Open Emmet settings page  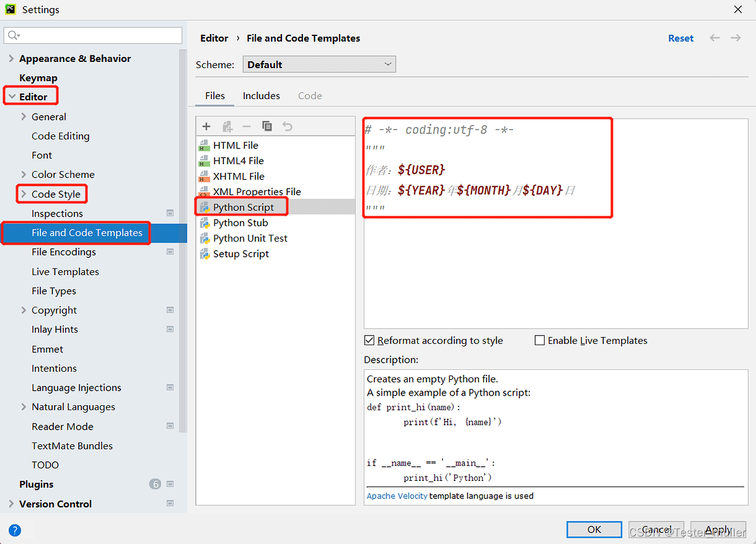pyautogui.click(x=47, y=349)
